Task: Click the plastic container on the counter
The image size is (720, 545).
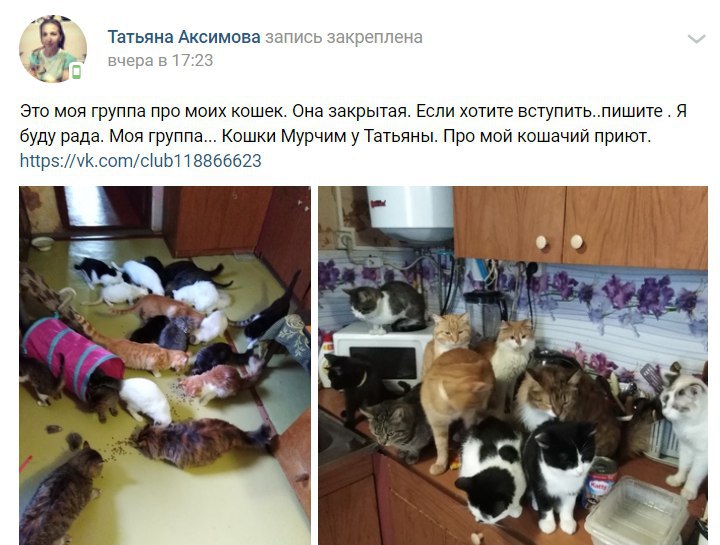Action: (636, 513)
